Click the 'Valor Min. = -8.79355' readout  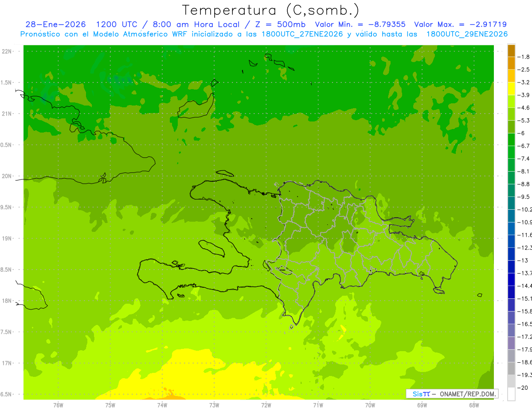(360, 24)
